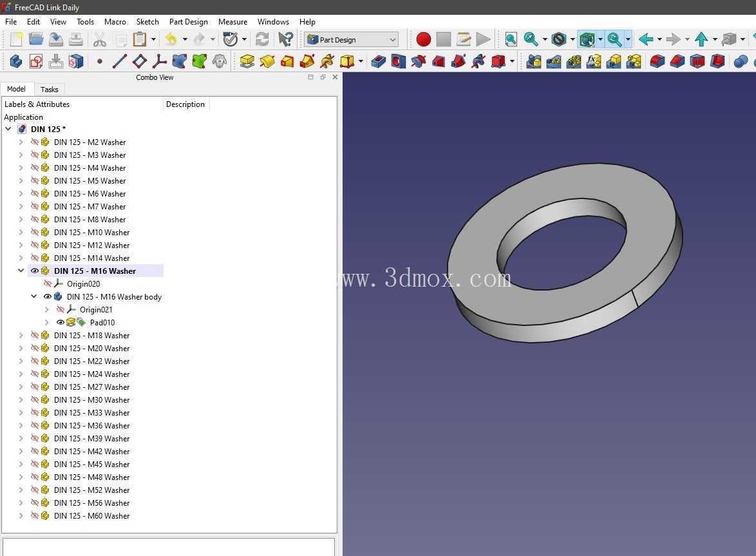Image resolution: width=756 pixels, height=556 pixels.
Task: Click the Additive Loft icon
Action: (x=287, y=62)
